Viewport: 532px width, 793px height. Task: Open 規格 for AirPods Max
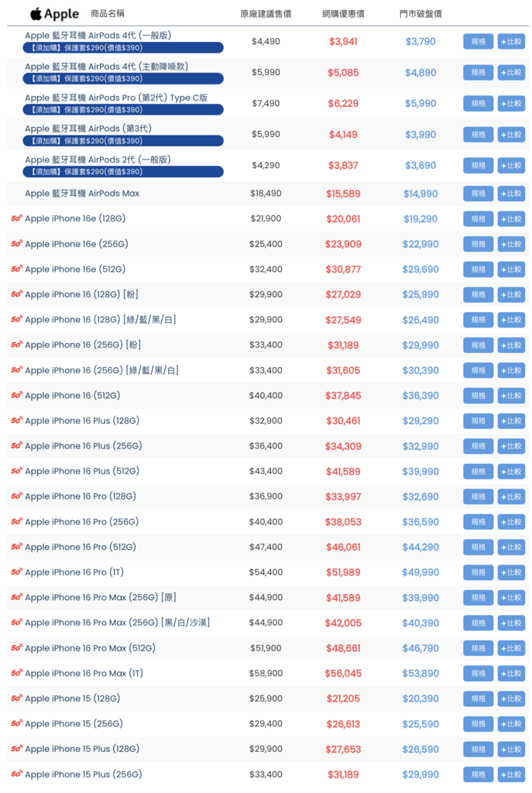tap(478, 193)
